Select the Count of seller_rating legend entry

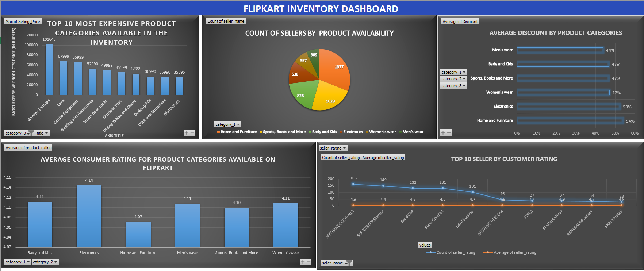point(451,252)
